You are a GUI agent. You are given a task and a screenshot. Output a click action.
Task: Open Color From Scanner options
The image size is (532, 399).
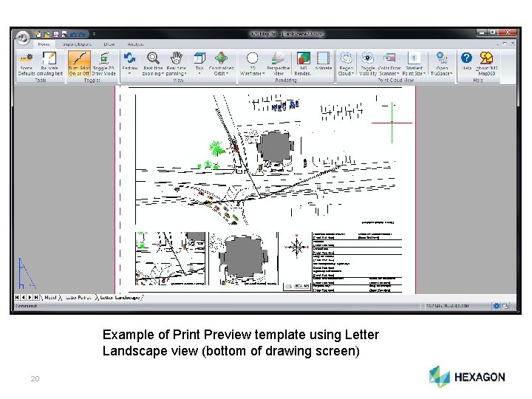[389, 64]
